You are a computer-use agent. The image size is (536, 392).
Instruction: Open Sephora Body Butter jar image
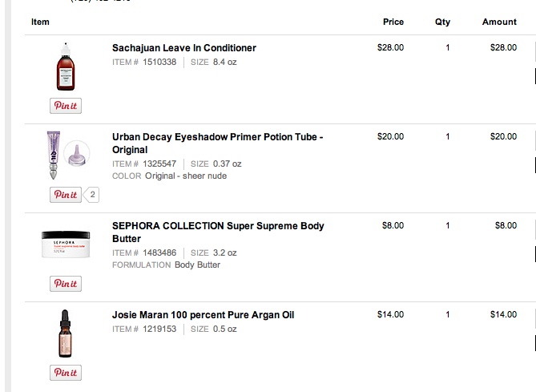tap(65, 243)
